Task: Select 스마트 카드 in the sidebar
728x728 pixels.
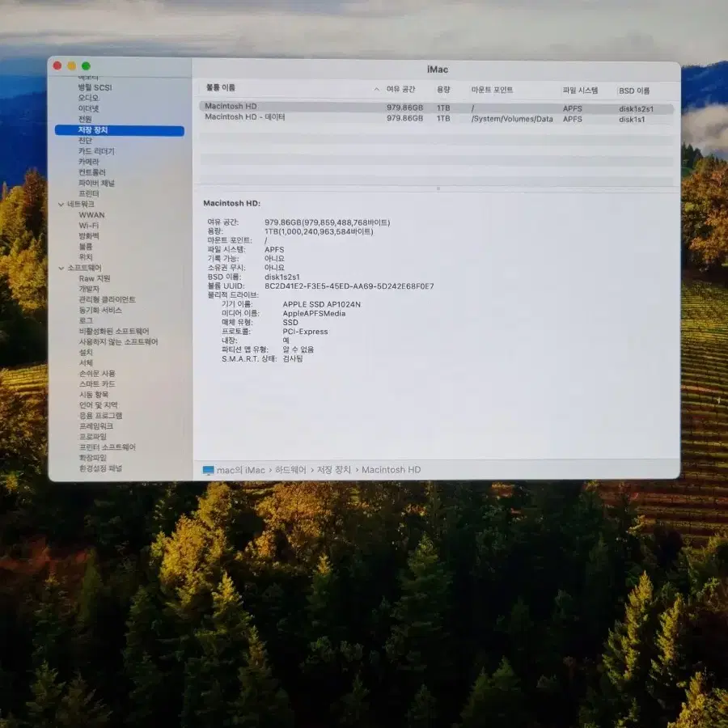Action: click(97, 384)
